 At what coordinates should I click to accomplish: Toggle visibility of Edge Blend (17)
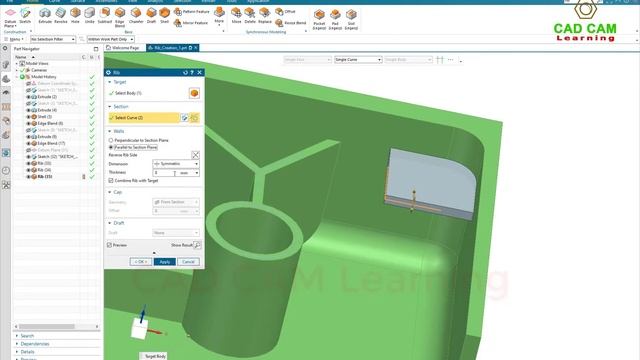point(29,143)
